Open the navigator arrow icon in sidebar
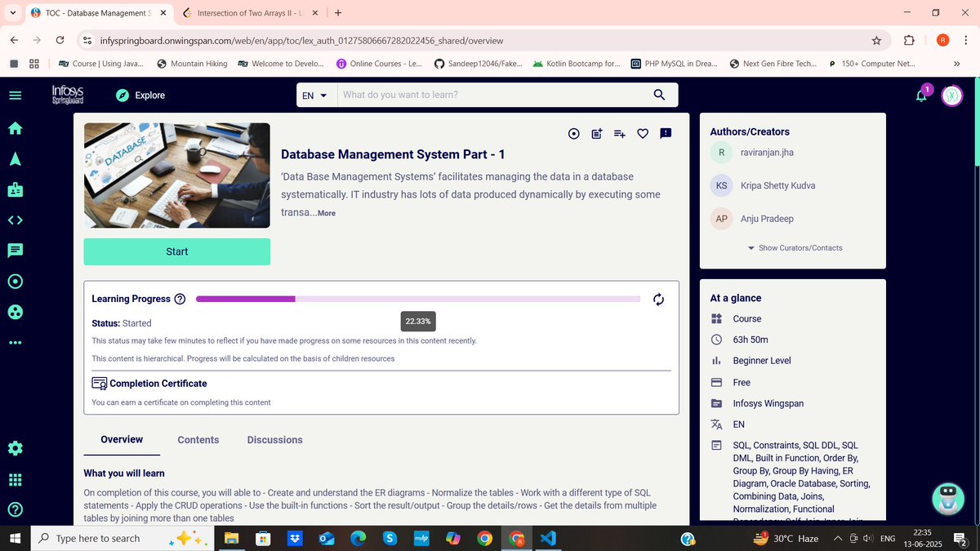This screenshot has height=551, width=980. (15, 159)
